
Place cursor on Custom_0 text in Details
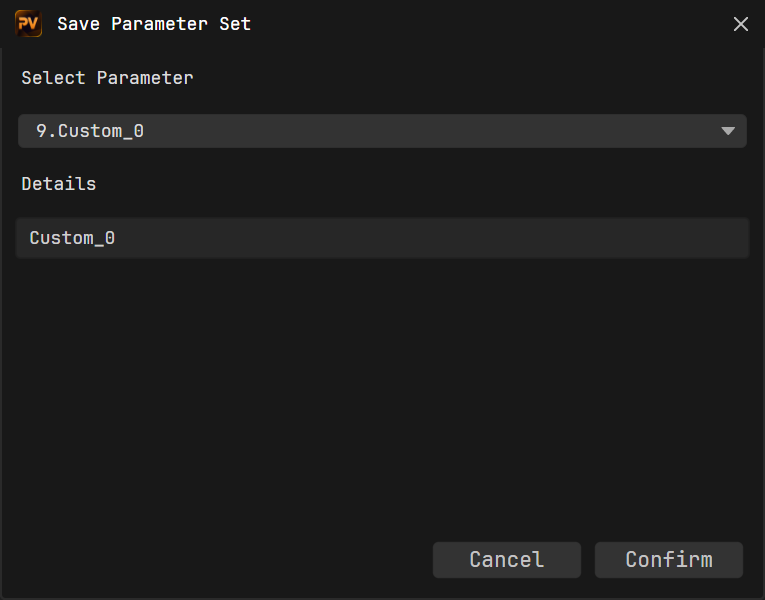[x=72, y=238]
